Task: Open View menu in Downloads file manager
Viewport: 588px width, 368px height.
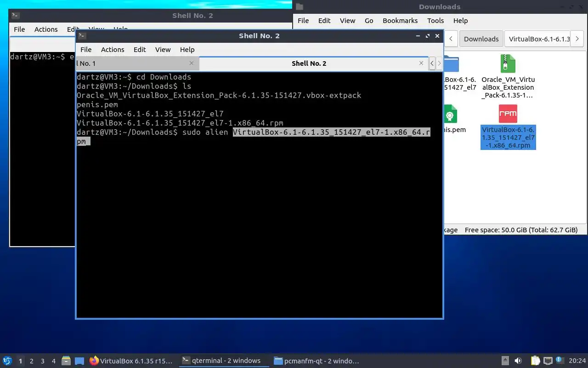Action: (347, 20)
